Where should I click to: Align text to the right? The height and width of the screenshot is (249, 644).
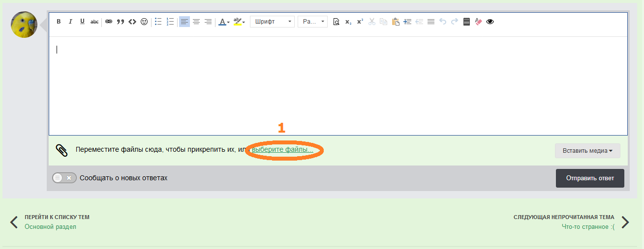click(208, 22)
